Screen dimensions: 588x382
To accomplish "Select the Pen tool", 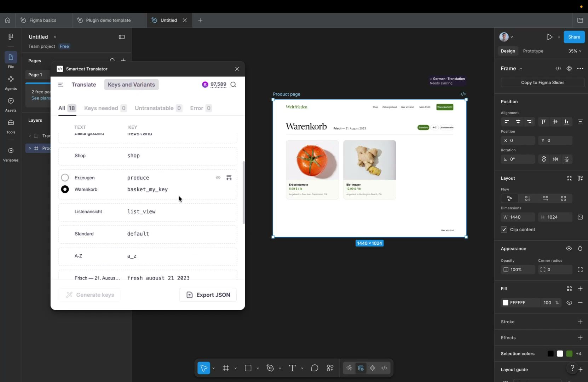I will 270,368.
